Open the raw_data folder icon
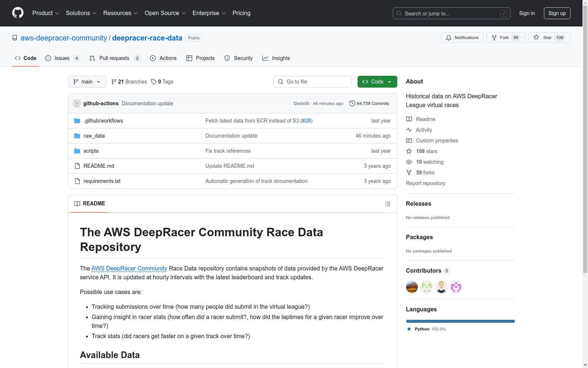Viewport: 588px width, 368px height. coord(77,136)
